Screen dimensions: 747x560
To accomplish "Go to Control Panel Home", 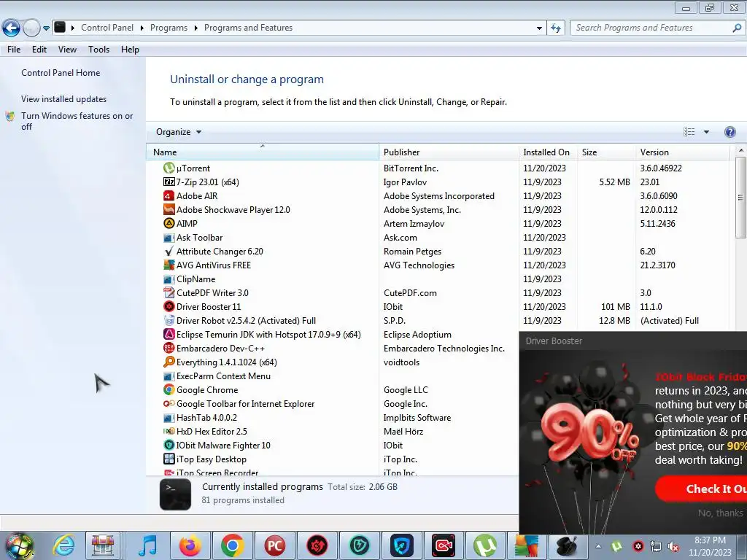I will [x=61, y=73].
